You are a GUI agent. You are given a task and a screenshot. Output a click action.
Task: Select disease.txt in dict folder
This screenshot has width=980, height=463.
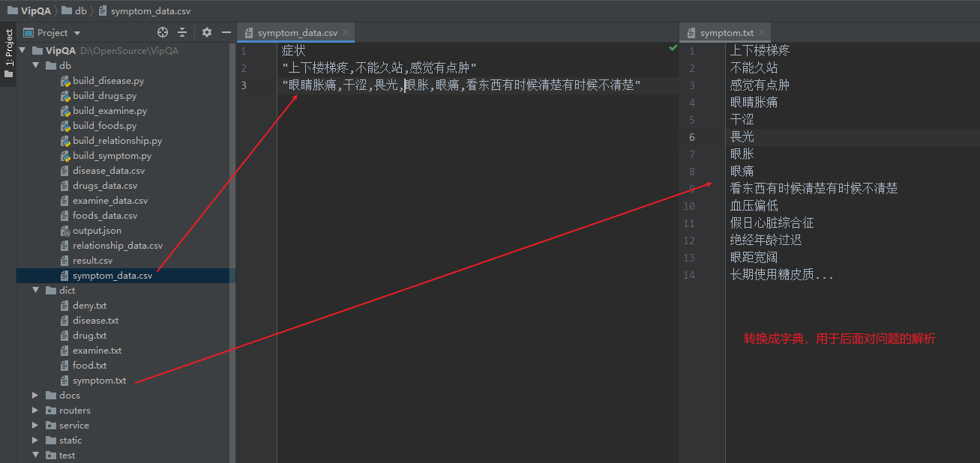click(x=95, y=321)
